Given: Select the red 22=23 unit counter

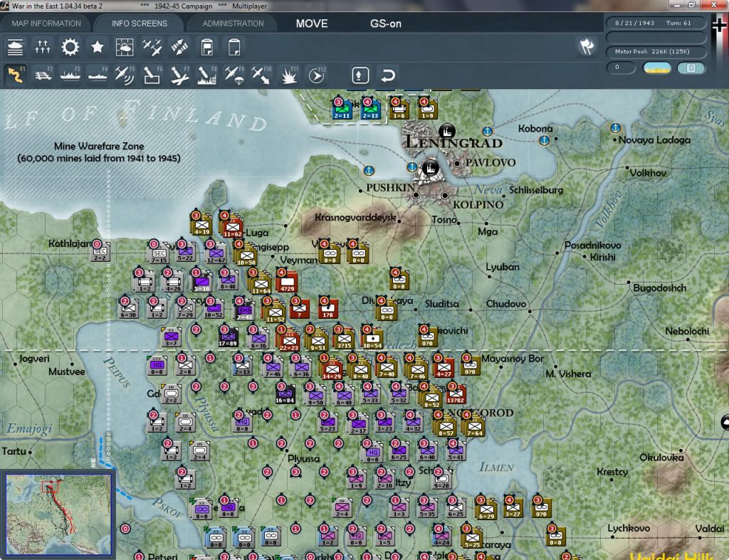Looking at the screenshot, I should pyautogui.click(x=288, y=339).
